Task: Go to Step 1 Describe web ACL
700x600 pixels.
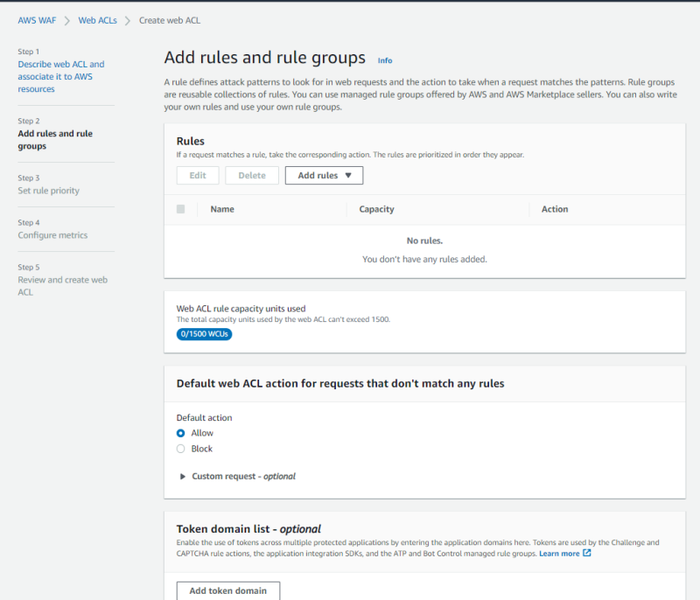Action: pyautogui.click(x=60, y=76)
